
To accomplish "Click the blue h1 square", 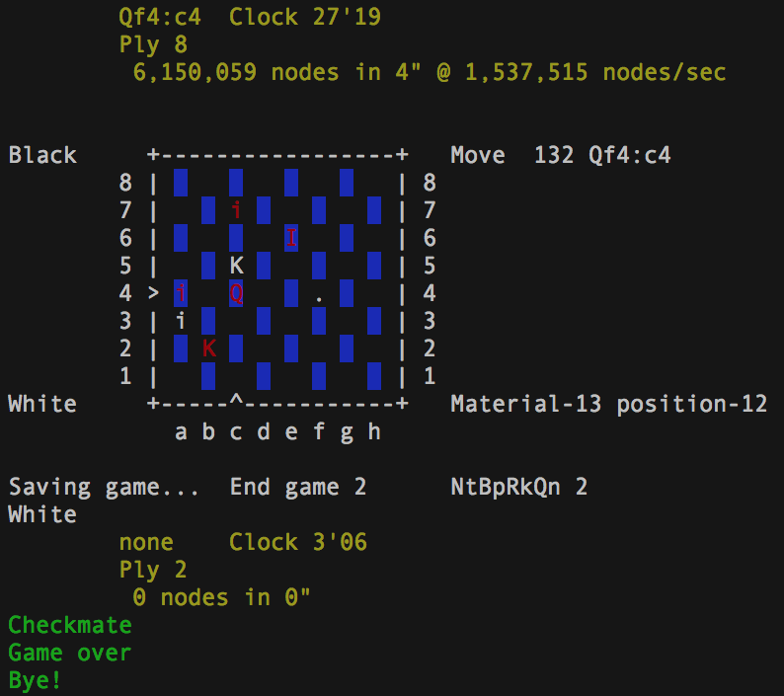I will pyautogui.click(x=374, y=376).
